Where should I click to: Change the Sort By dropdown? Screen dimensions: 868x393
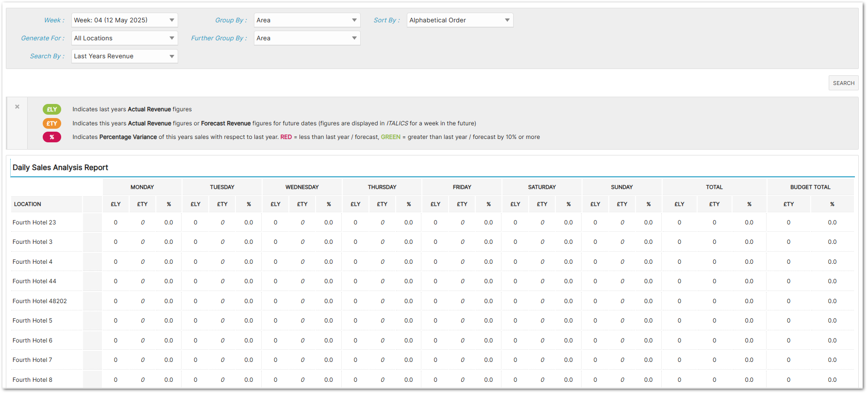[460, 20]
